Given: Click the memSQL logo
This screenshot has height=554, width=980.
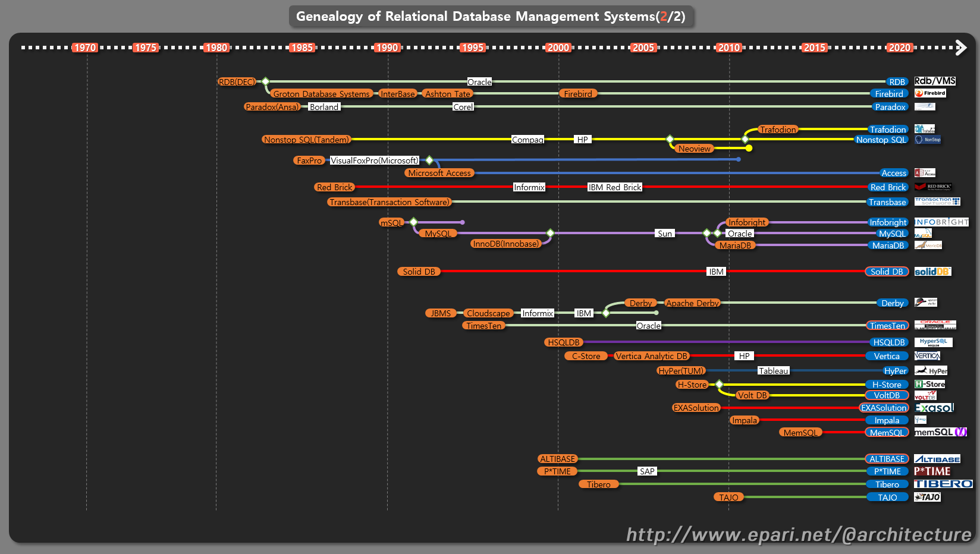Looking at the screenshot, I should (940, 432).
